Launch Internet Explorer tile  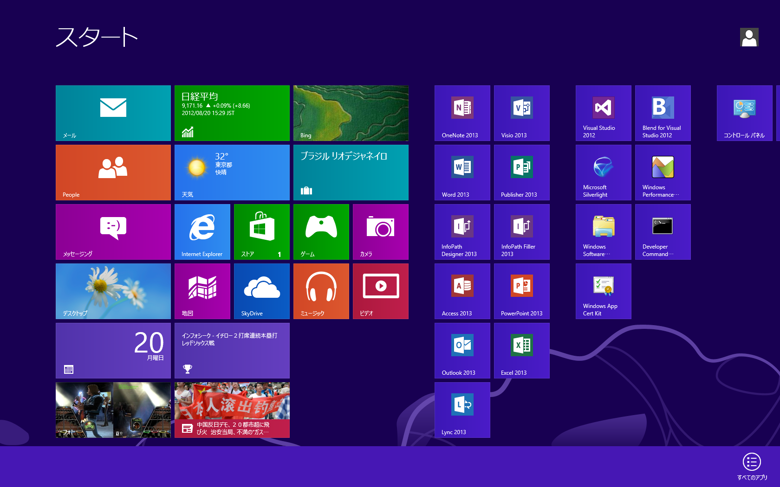coord(202,232)
